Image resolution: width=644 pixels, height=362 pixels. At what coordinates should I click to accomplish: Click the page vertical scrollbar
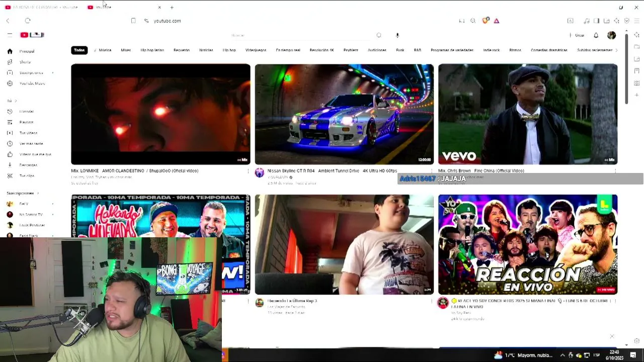coord(626,68)
